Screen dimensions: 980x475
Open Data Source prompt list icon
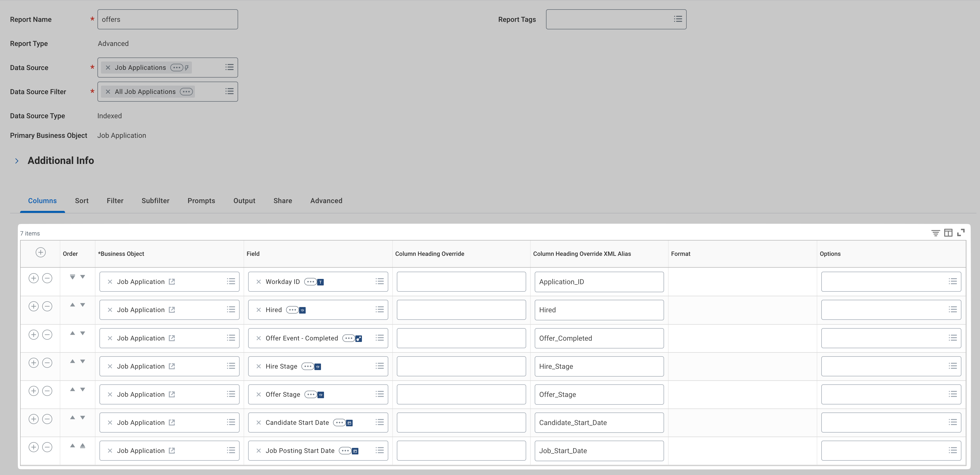pos(229,67)
